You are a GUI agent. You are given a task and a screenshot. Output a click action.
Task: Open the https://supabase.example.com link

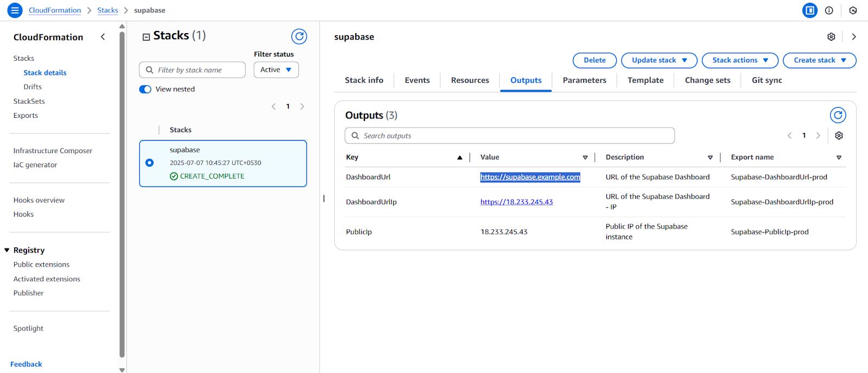coord(530,177)
